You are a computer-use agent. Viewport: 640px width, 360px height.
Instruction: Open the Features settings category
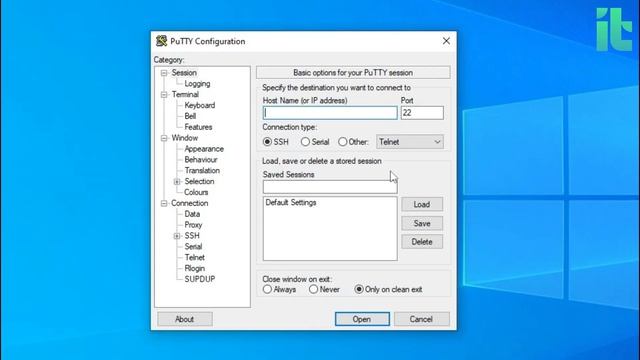[x=198, y=127]
